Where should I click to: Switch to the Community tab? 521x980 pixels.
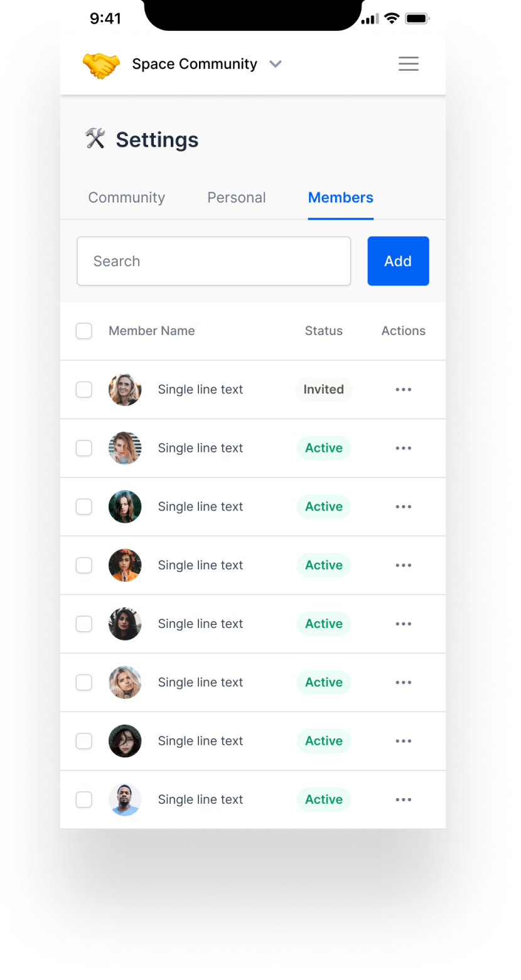[x=126, y=198]
